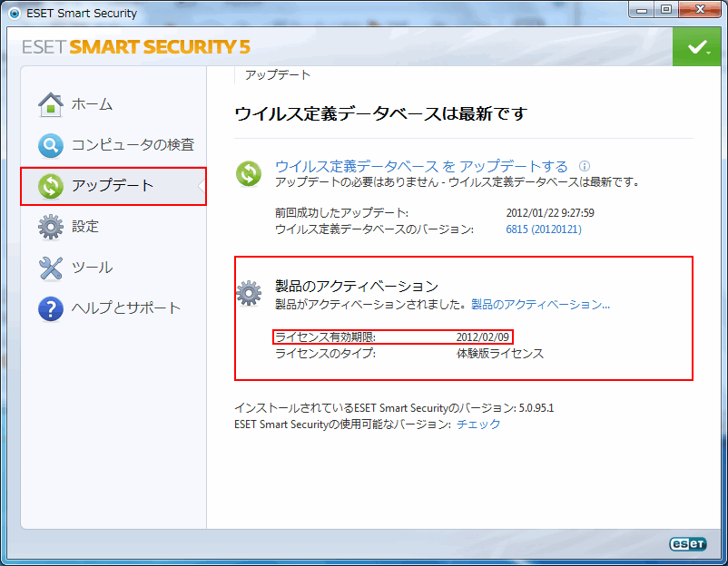Click the ESET title bar application icon
Screen dimensions: 728x566
pyautogui.click(x=14, y=13)
